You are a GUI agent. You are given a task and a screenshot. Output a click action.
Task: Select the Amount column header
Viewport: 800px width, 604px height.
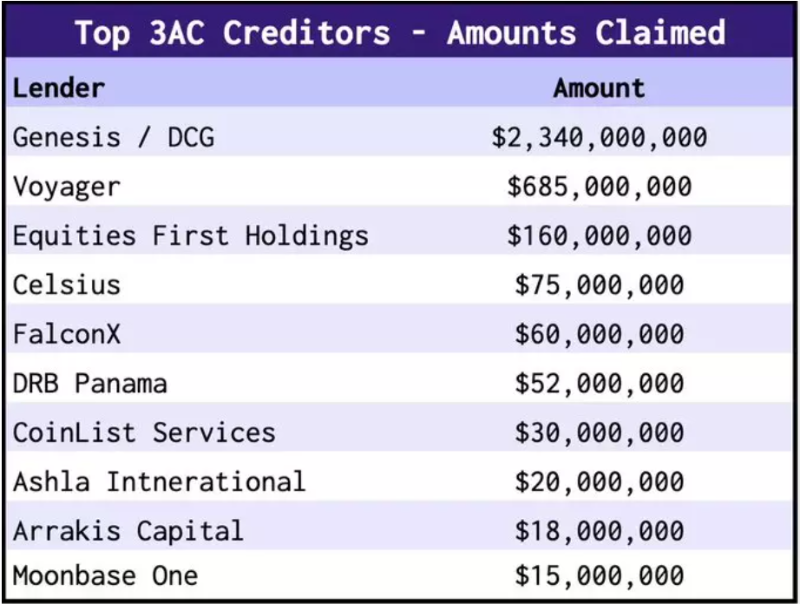tap(599, 88)
